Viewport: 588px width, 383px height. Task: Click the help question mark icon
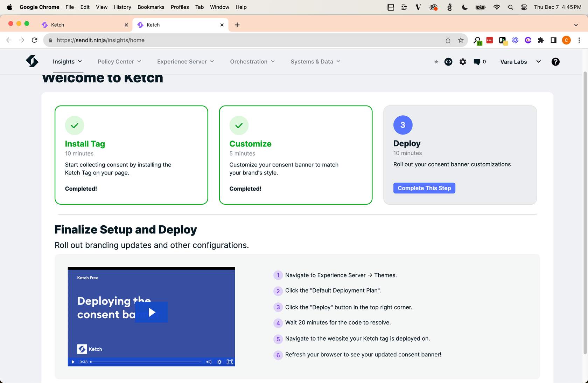[x=555, y=62]
